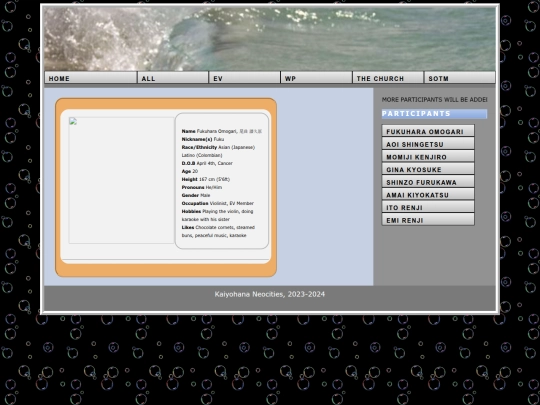Click the 'More participants will be added' text
The image size is (540, 405).
pyautogui.click(x=434, y=100)
